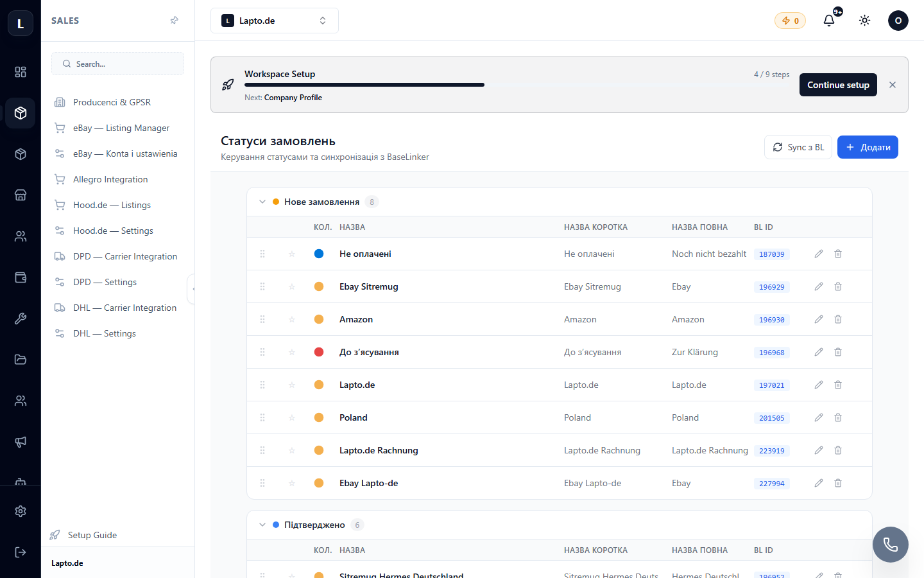Screen dimensions: 924x578
Task: Open the user avatar menu
Action: (x=898, y=21)
